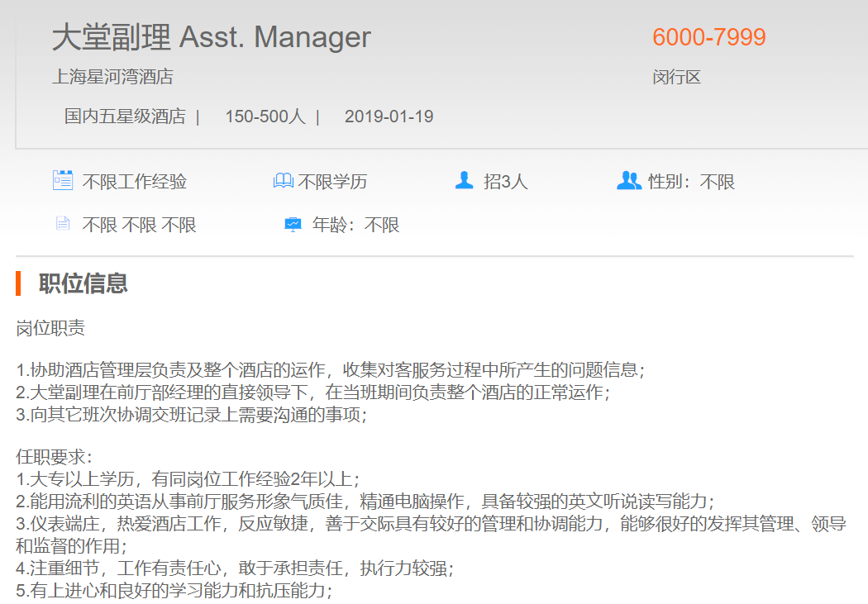Click the open book education icon

(x=283, y=181)
